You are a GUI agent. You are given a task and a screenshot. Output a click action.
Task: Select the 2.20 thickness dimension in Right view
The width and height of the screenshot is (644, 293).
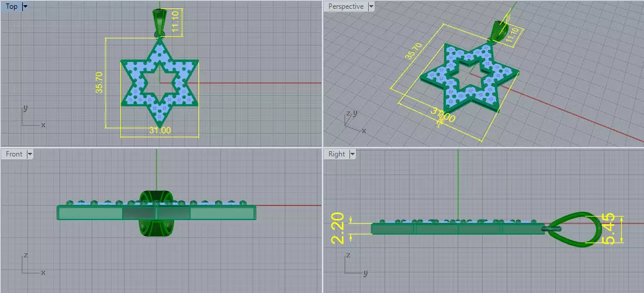point(338,229)
